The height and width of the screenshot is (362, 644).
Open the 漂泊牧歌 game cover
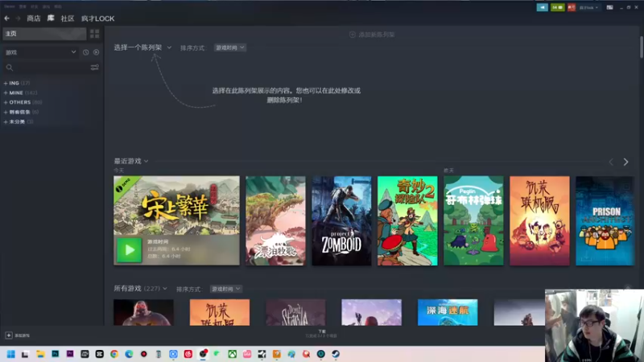tap(275, 220)
